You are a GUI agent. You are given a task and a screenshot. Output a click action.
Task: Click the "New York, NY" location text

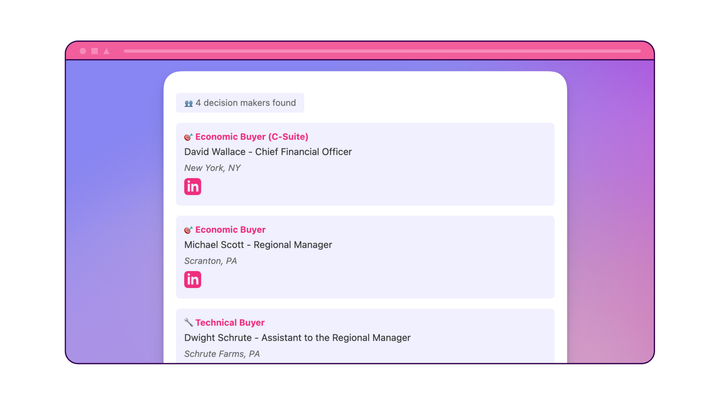coord(212,168)
